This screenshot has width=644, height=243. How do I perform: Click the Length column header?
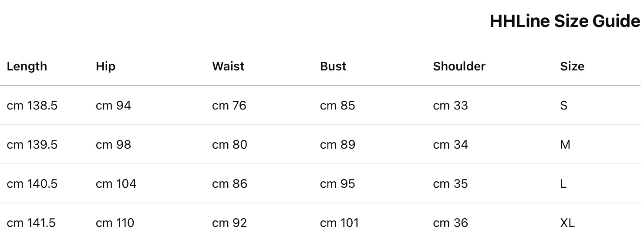point(27,67)
